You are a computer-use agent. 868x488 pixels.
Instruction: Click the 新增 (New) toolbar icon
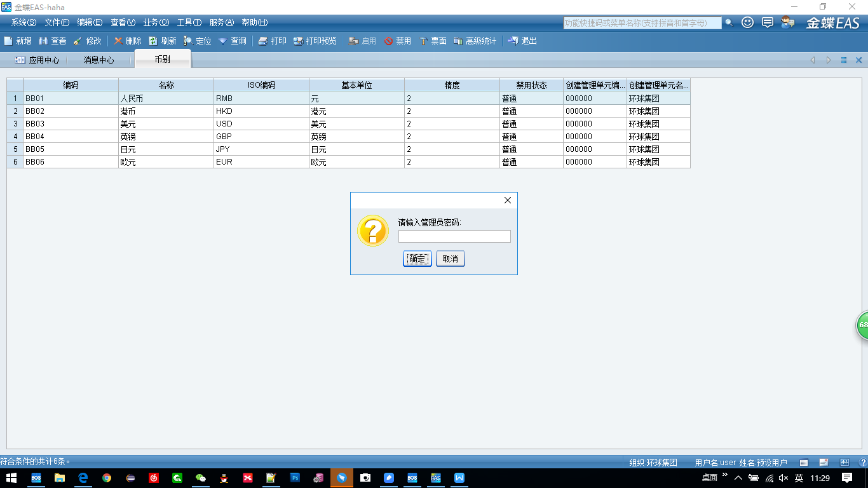click(x=19, y=40)
